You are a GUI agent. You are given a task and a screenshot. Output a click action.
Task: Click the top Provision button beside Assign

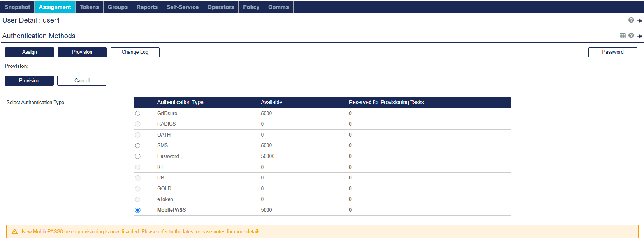[x=82, y=52]
